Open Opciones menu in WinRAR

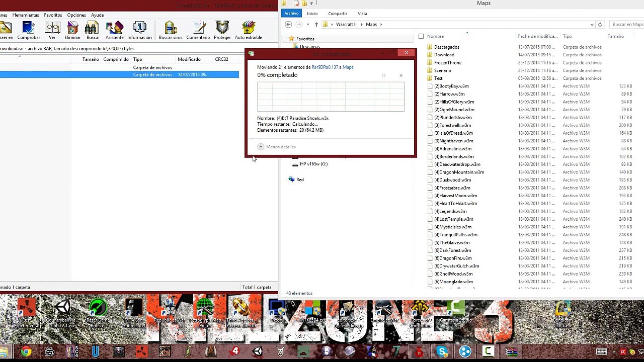click(76, 15)
